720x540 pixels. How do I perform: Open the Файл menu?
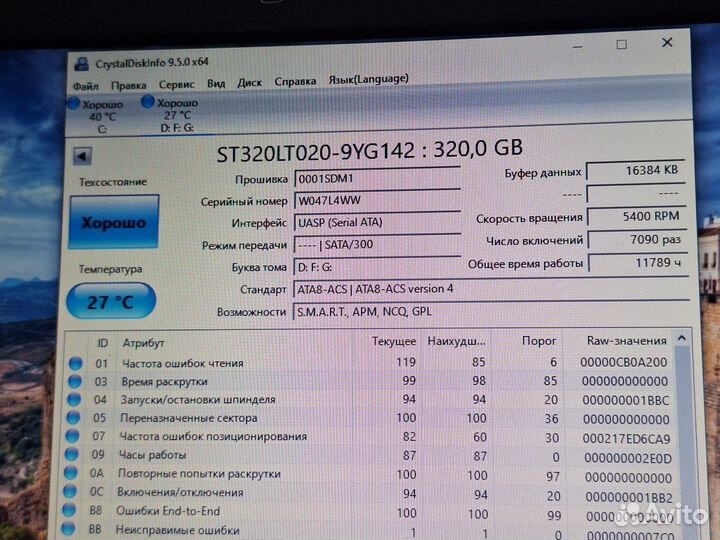pos(85,86)
